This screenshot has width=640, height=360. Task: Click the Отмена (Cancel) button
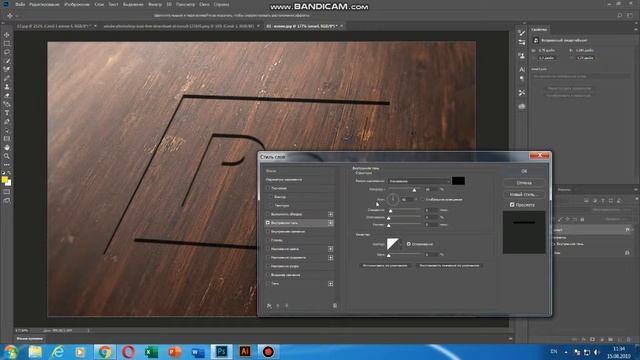click(524, 183)
